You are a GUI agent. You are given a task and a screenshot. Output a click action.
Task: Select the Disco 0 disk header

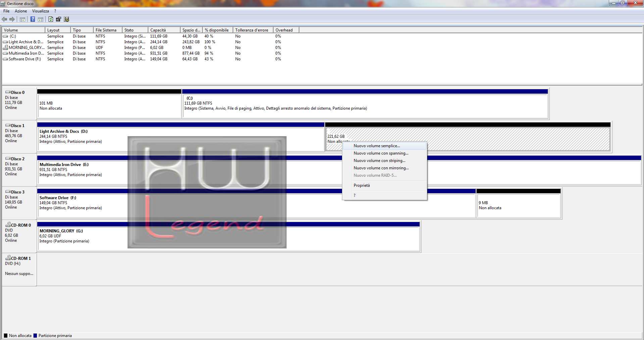(x=19, y=103)
